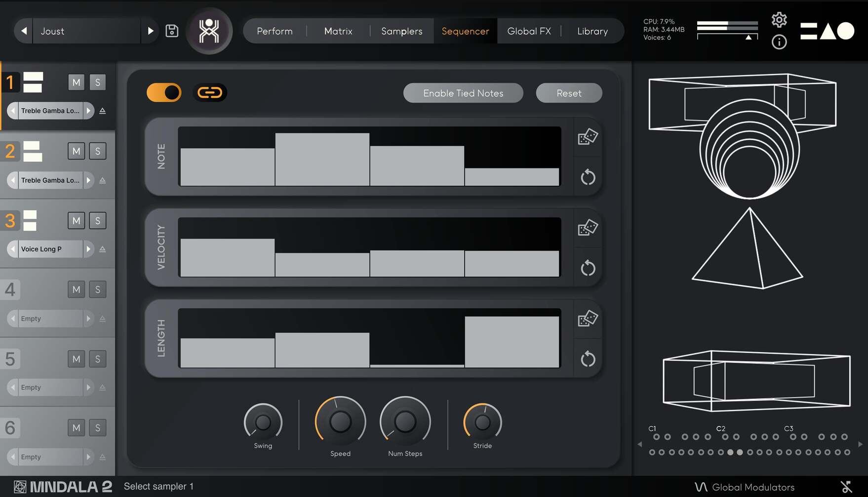This screenshot has width=868, height=497.
Task: Click the previous-preset arrow beside Joust
Action: [23, 31]
